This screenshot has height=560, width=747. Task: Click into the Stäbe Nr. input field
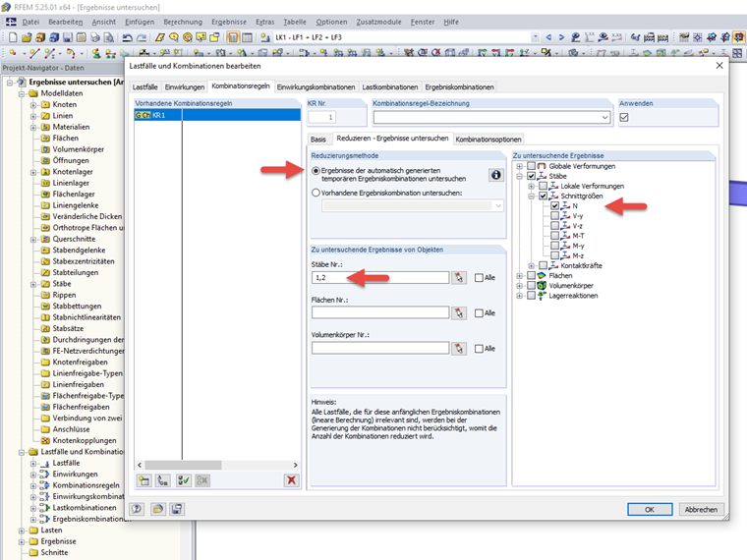pyautogui.click(x=380, y=278)
